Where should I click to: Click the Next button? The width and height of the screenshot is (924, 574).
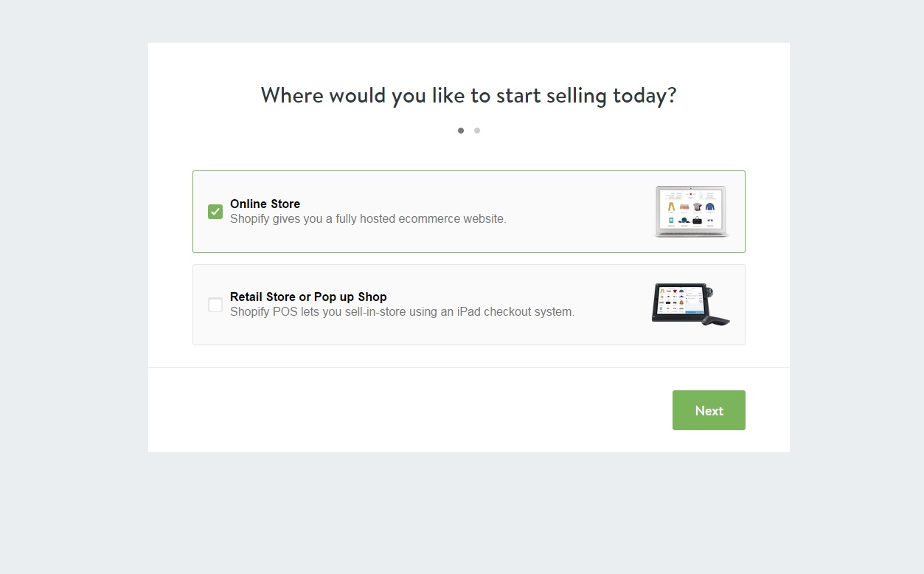coord(709,410)
